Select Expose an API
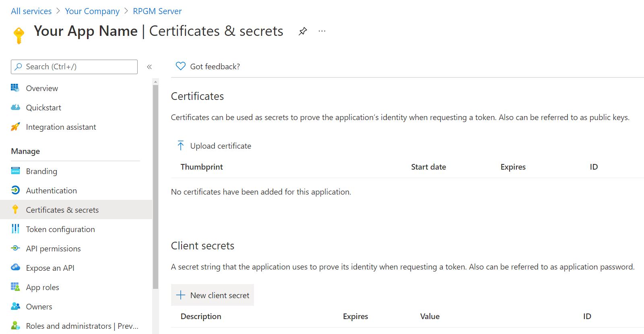The image size is (644, 334). (x=50, y=268)
